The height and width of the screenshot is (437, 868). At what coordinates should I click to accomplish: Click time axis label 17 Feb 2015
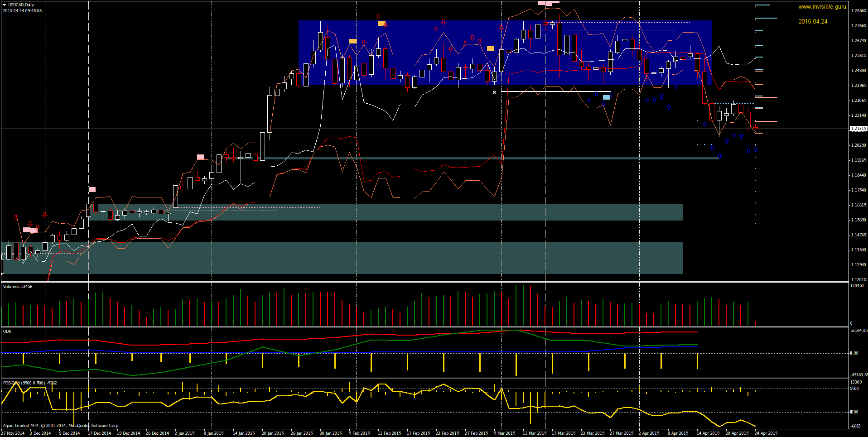point(418,433)
